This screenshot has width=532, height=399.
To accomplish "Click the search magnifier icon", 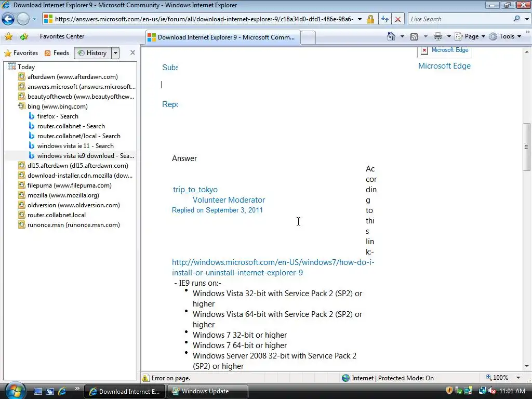I will [x=517, y=19].
